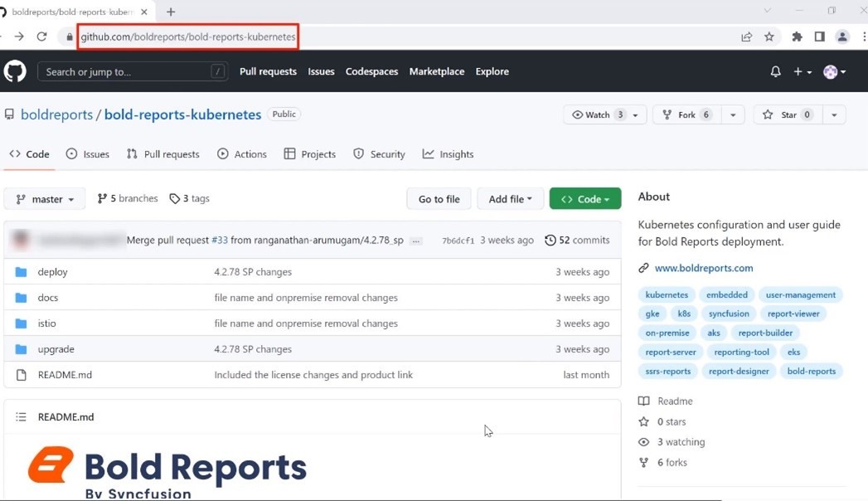Viewport: 868px width, 501px height.
Task: View commit history via 52 commits icon
Action: [550, 240]
